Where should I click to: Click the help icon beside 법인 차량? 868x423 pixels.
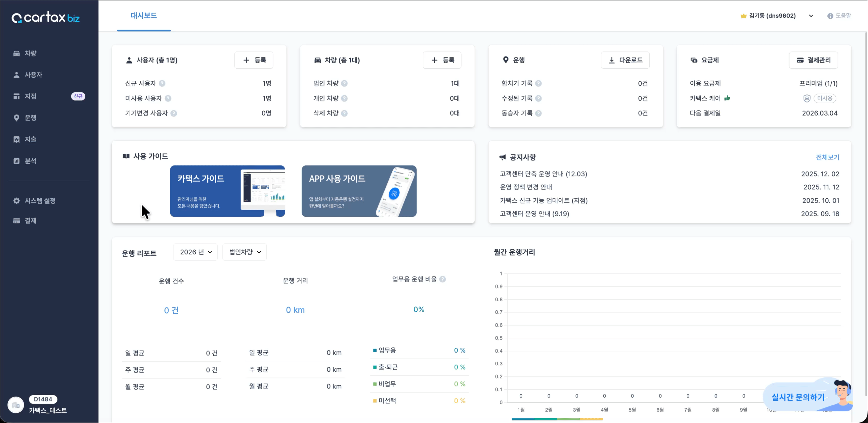click(344, 83)
